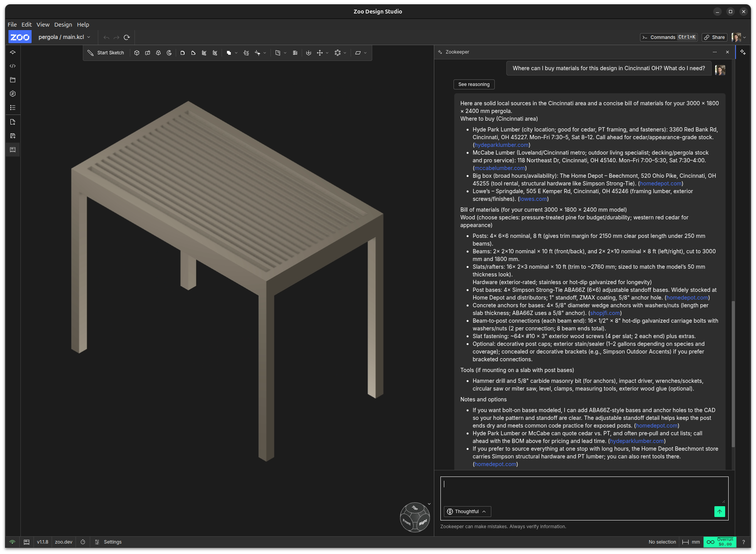Expand the Boolean tool dropdown arrow
Screen dimensions: 756x554
[236, 53]
